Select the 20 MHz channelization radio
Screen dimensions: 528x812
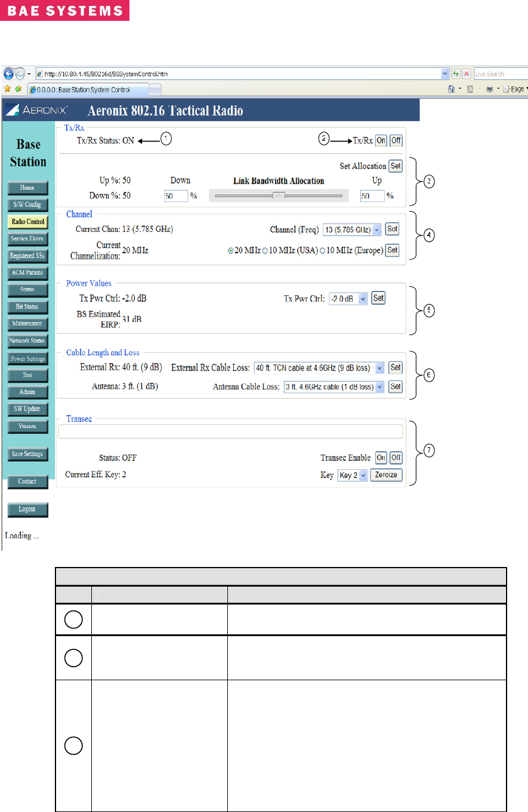(231, 250)
